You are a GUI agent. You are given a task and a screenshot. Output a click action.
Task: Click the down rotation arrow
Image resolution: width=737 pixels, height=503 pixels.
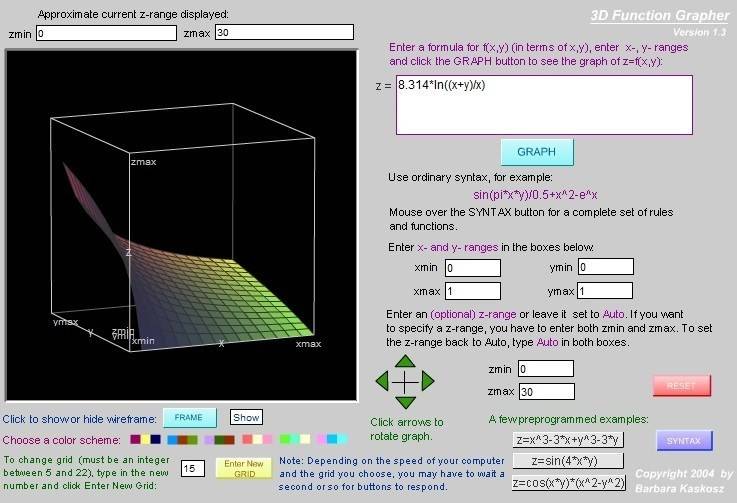(404, 401)
